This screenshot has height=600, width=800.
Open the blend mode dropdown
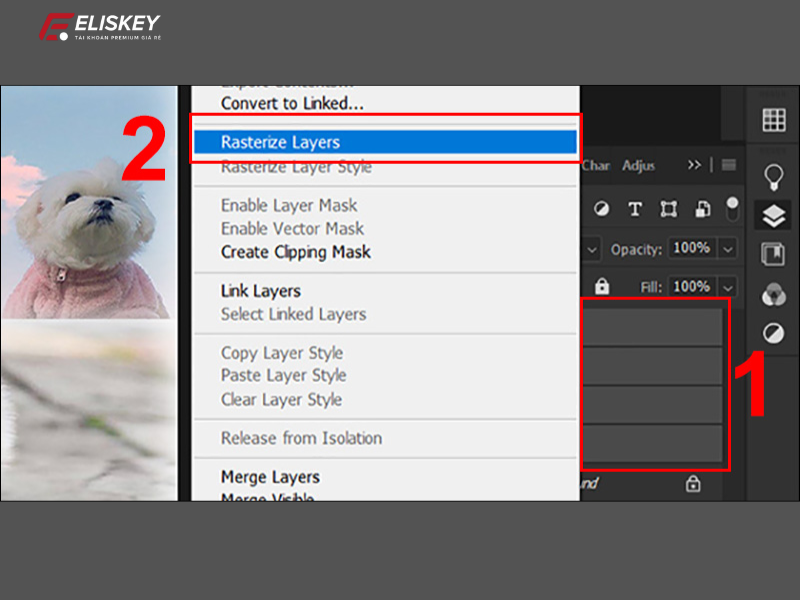[x=590, y=248]
